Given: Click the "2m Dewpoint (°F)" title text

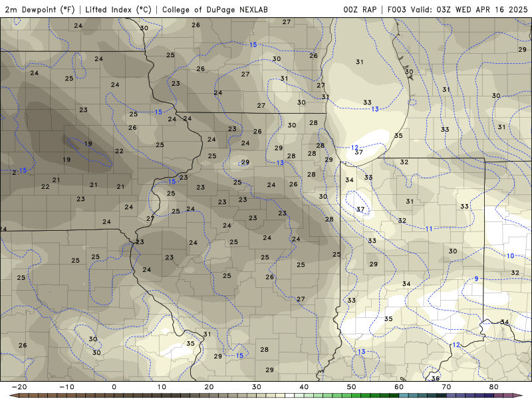Looking at the screenshot, I should 40,9.
